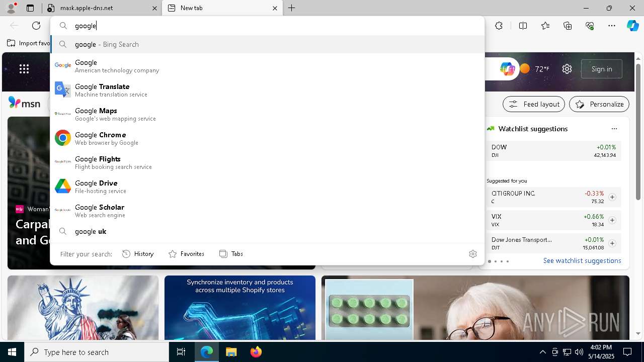Close the New tab tab
The height and width of the screenshot is (362, 644).
tap(275, 8)
